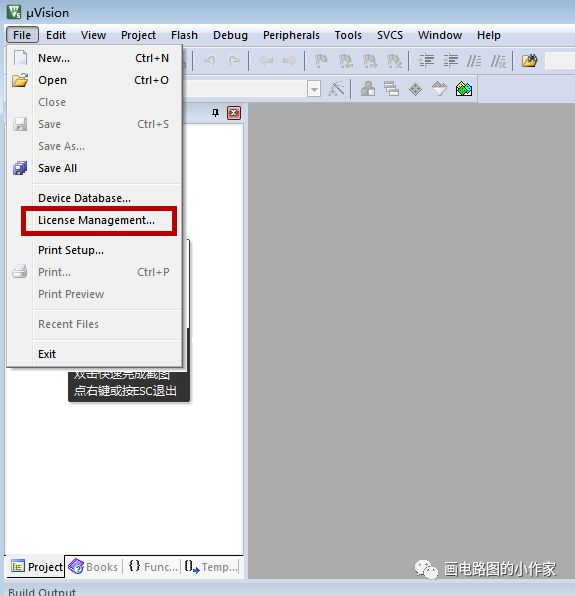Click the Redo toolbar icon
575x596 pixels.
(234, 60)
